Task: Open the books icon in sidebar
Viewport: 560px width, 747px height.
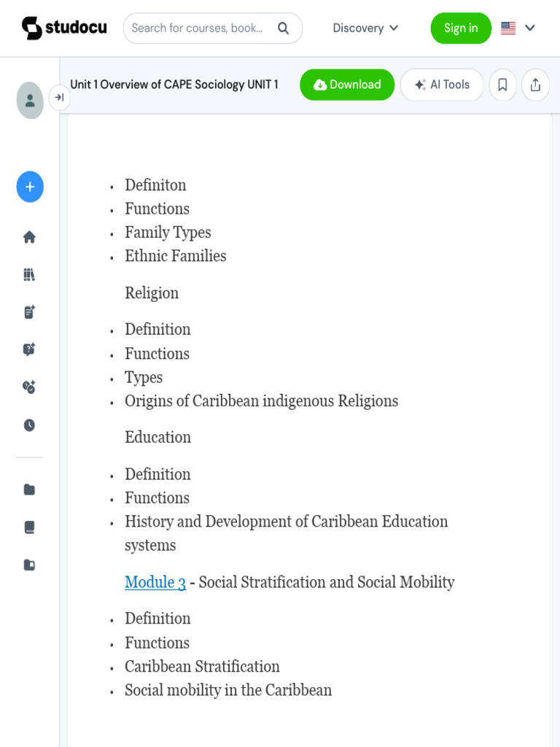Action: click(x=29, y=527)
